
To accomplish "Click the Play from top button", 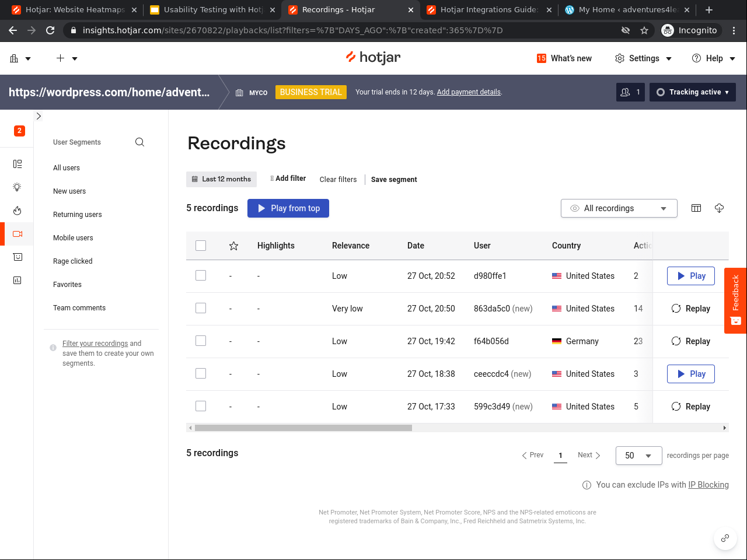I will coord(288,208).
